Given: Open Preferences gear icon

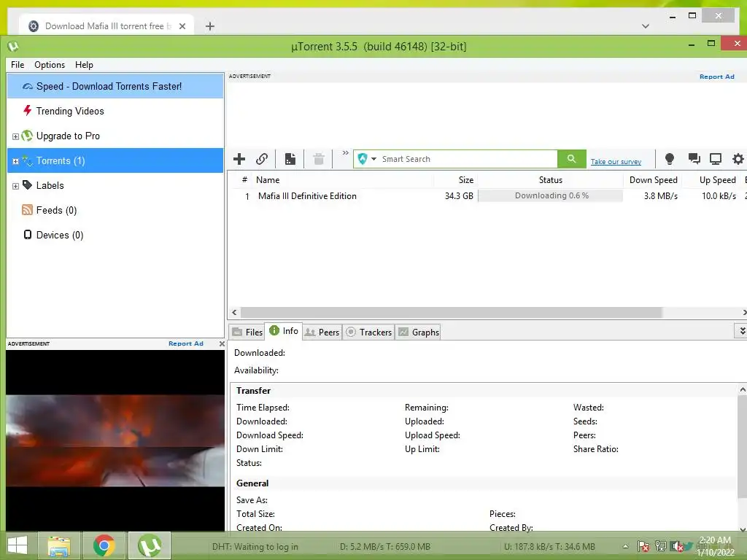Looking at the screenshot, I should click(x=738, y=159).
